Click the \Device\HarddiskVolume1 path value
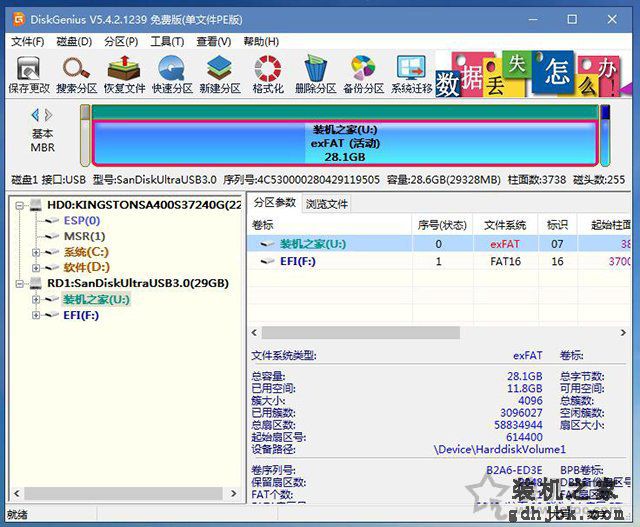640x527 pixels. coord(500,449)
